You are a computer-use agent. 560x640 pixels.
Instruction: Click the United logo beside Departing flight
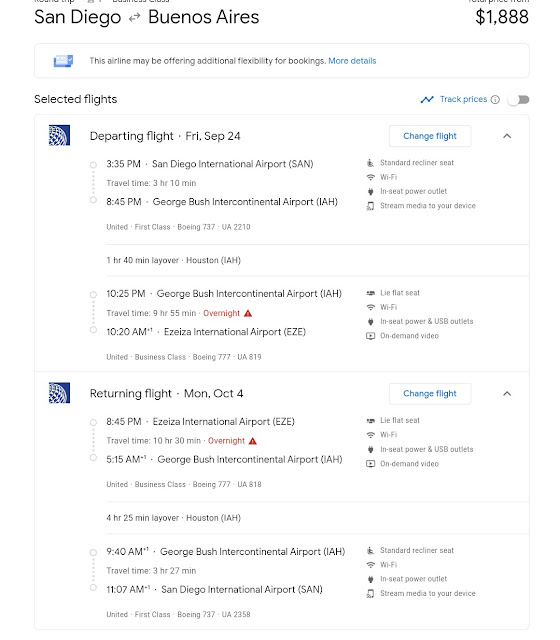pos(59,135)
